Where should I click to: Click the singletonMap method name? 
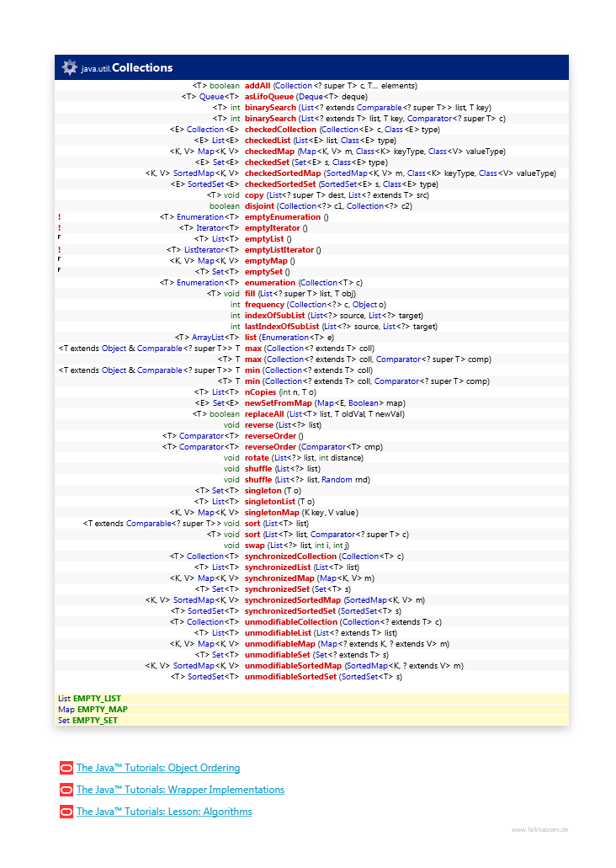coord(272,514)
